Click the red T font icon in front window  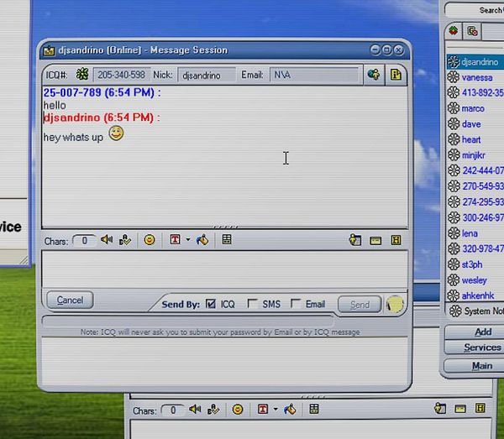(175, 239)
